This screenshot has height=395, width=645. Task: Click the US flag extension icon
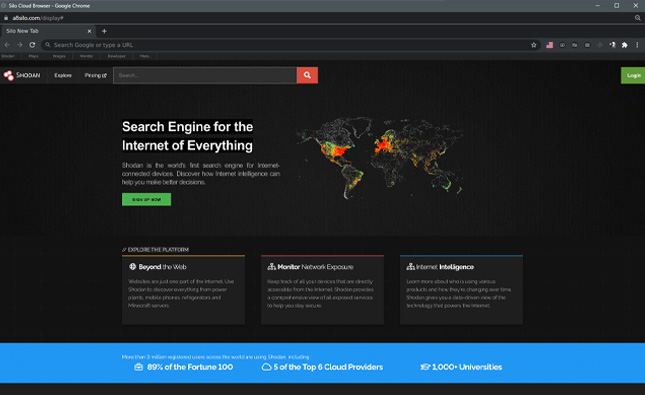point(550,45)
